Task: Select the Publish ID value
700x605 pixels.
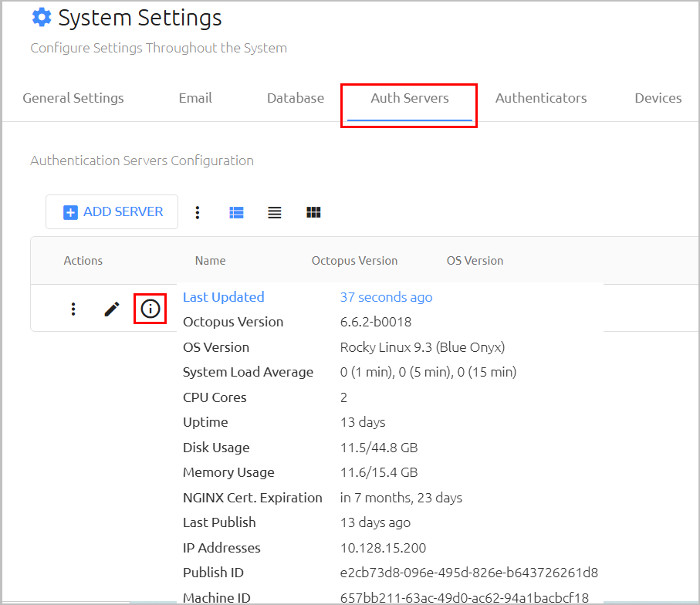Action: point(468,573)
